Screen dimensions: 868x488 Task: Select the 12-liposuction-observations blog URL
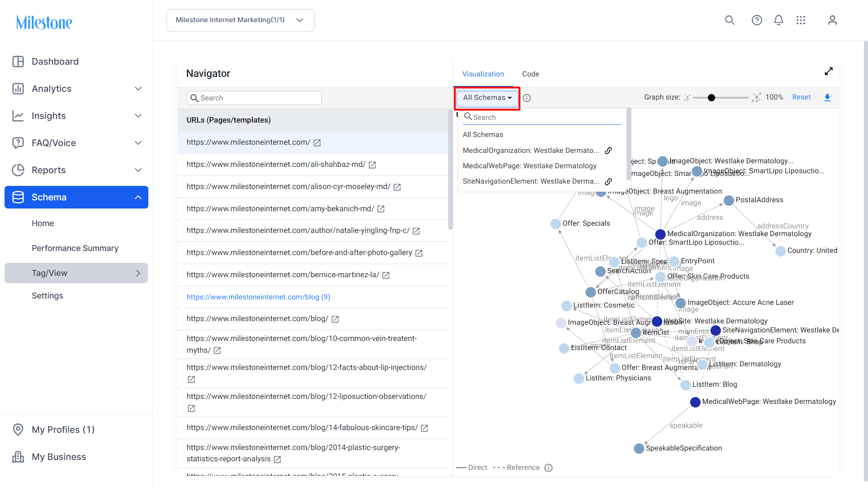[x=307, y=397]
